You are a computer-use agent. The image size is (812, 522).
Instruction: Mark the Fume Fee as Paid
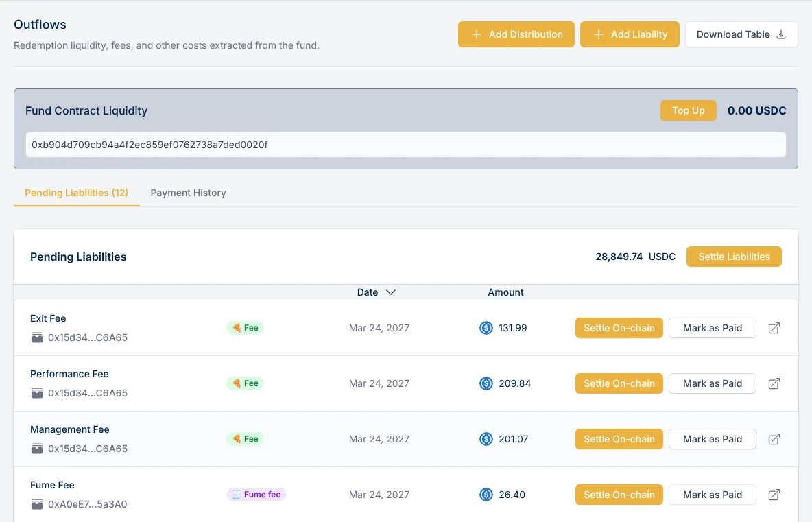[x=712, y=495]
